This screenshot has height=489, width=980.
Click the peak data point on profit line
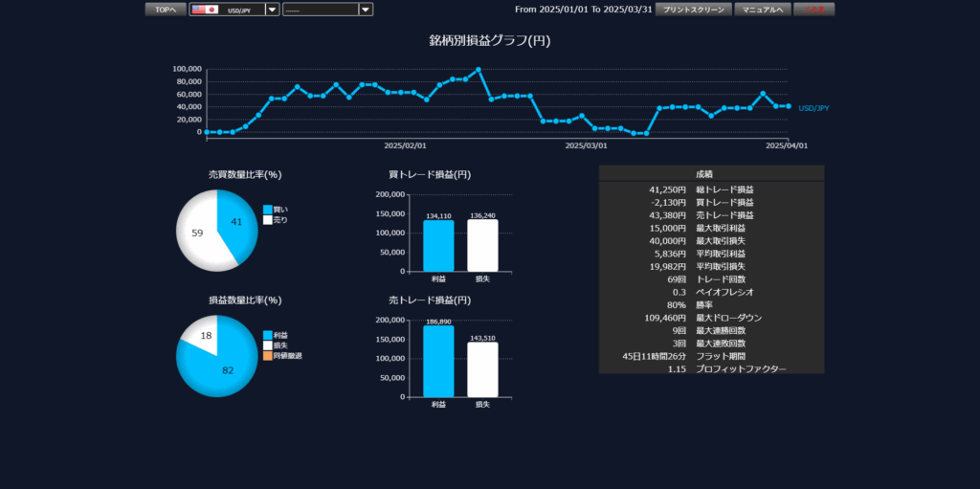point(479,70)
